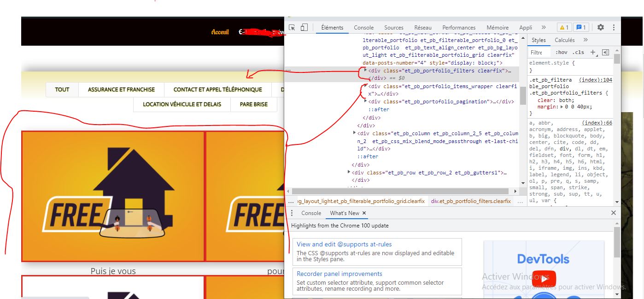Toggle the device toolbar icon

(304, 28)
